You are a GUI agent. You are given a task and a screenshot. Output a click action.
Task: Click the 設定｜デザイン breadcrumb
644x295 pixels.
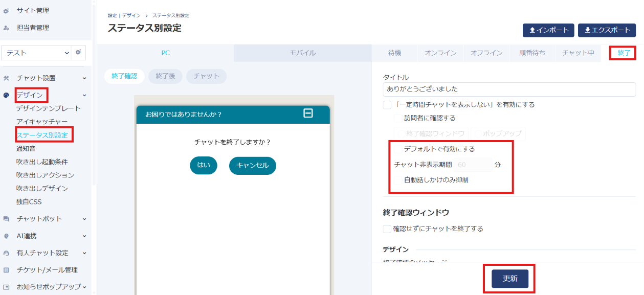click(124, 16)
